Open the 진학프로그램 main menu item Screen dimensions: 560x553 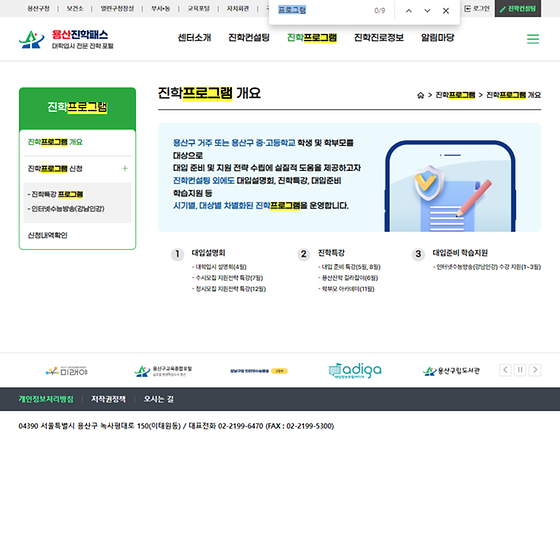(312, 38)
